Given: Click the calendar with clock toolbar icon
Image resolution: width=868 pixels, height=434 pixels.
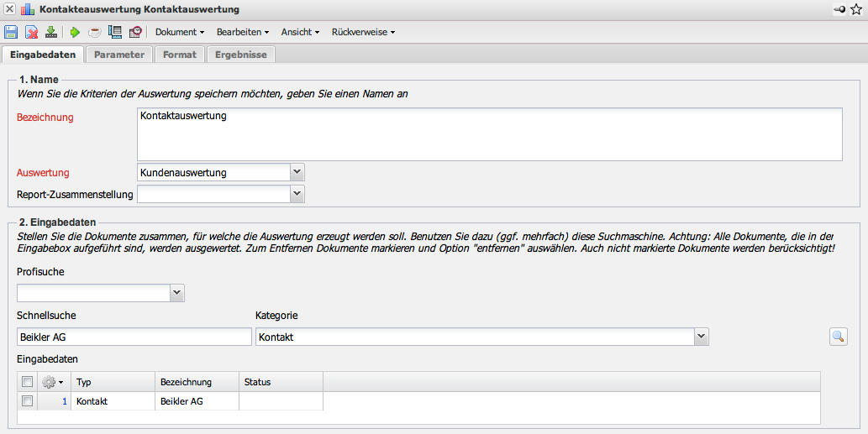Looking at the screenshot, I should tap(135, 32).
